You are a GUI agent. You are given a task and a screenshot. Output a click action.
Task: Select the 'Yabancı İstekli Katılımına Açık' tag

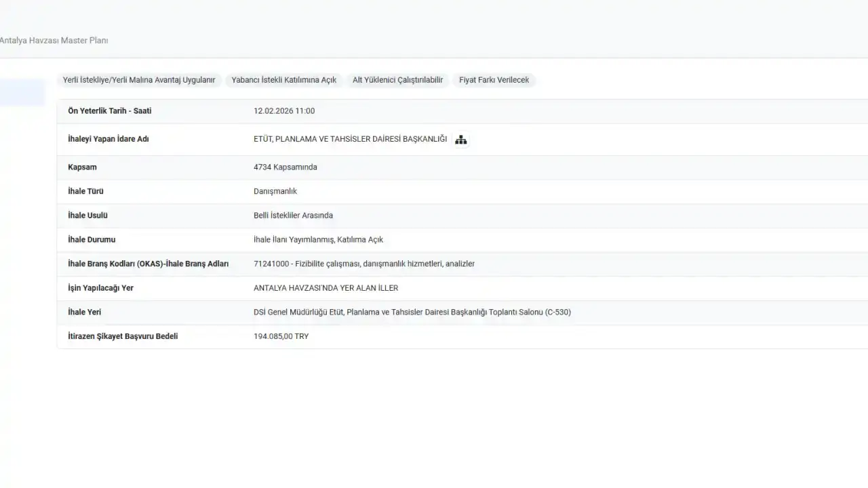pos(284,80)
